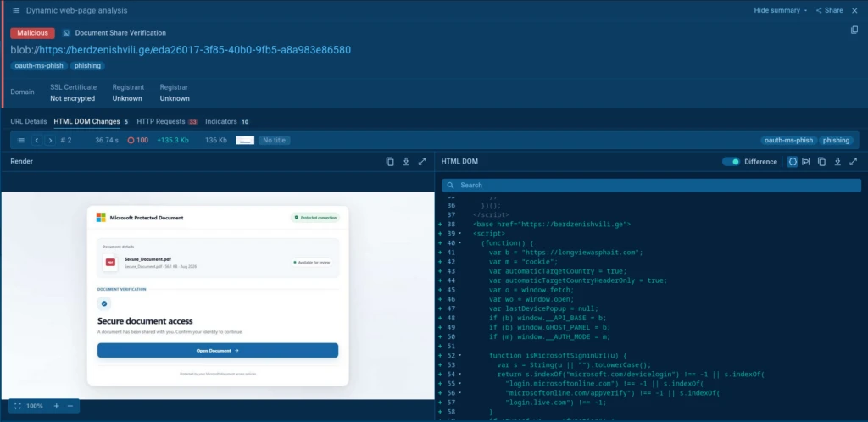Click the phishing tag in the change bar
This screenshot has width=868, height=422.
coord(836,141)
